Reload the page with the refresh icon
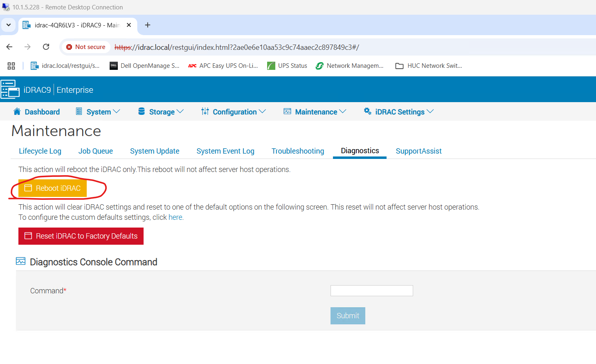Screen dimensions: 596x364 pos(46,47)
